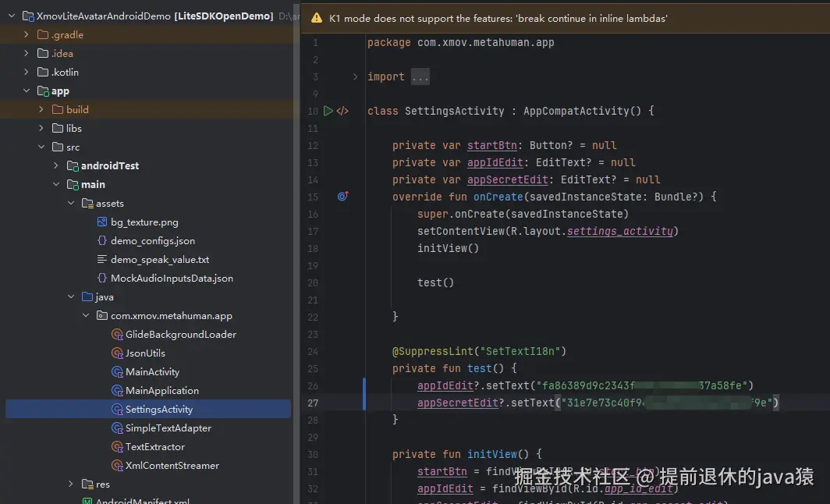Collapse the assets folder
The image size is (830, 504).
click(x=71, y=204)
